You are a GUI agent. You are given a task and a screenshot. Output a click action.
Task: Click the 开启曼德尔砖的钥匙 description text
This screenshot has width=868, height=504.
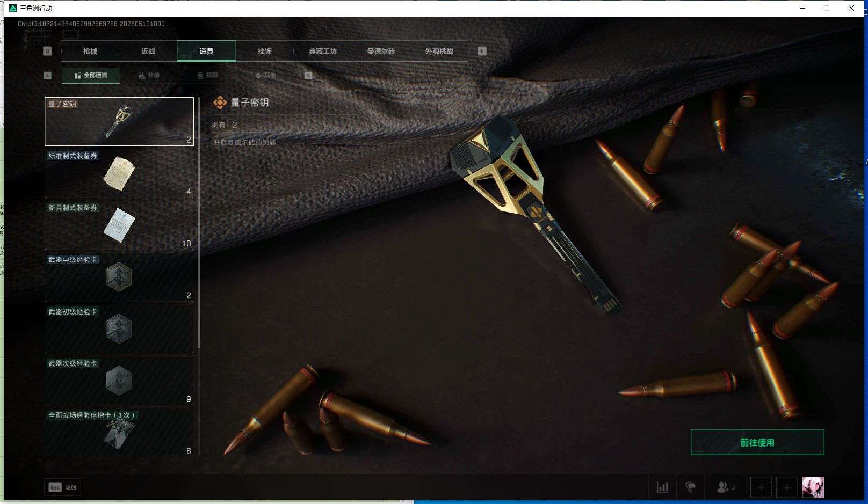(x=245, y=142)
